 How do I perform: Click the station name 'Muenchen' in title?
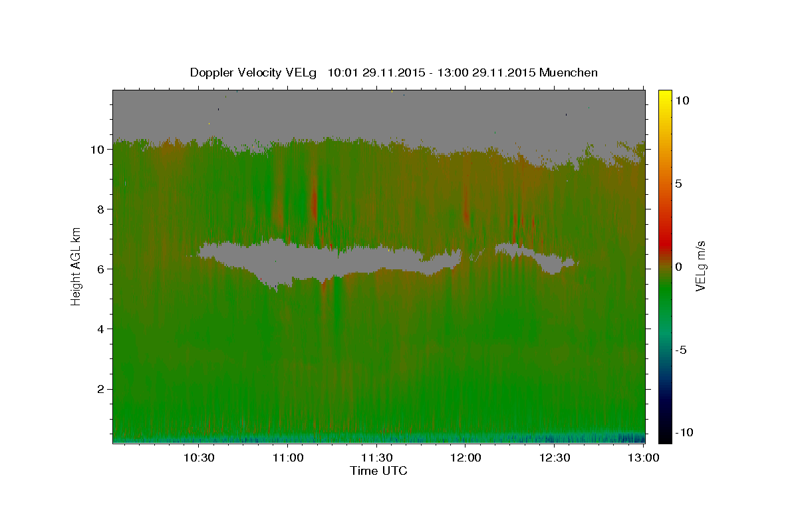[569, 72]
